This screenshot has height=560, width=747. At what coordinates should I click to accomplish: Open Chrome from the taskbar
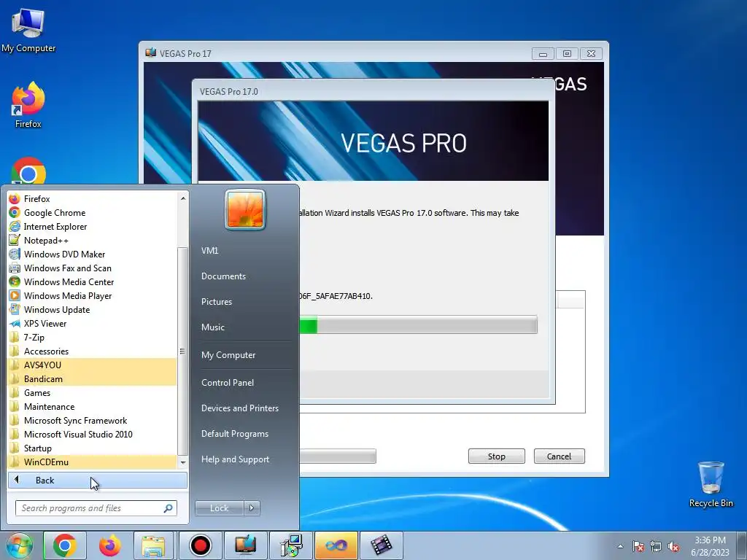[65, 545]
